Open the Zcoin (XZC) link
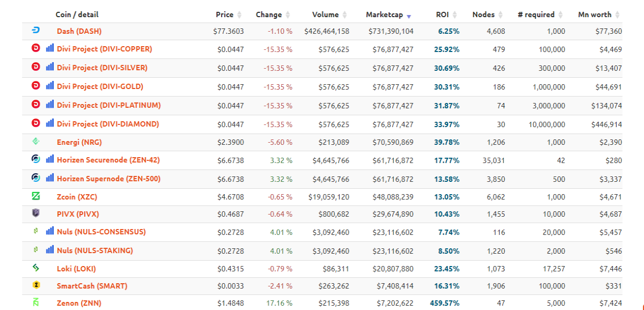 pos(77,197)
